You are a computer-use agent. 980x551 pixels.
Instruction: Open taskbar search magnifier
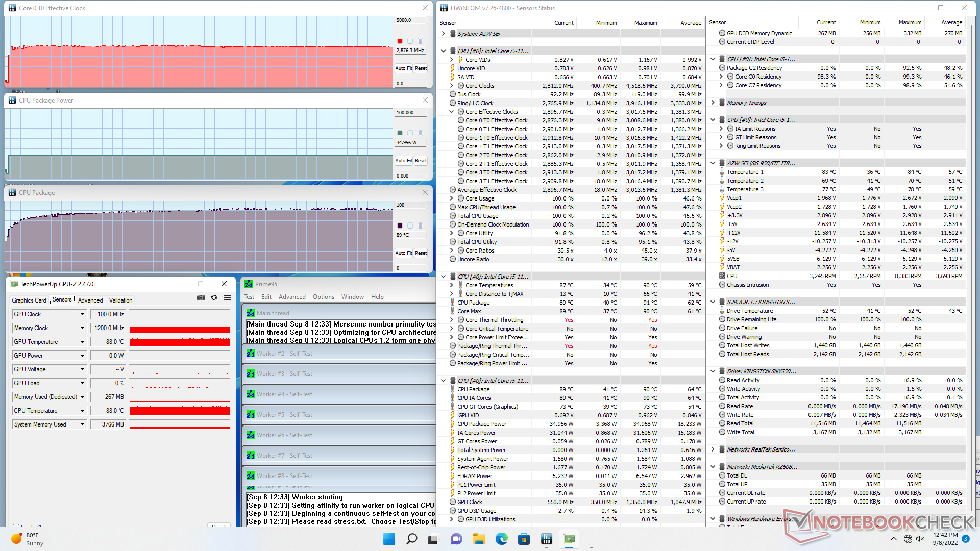[x=411, y=539]
